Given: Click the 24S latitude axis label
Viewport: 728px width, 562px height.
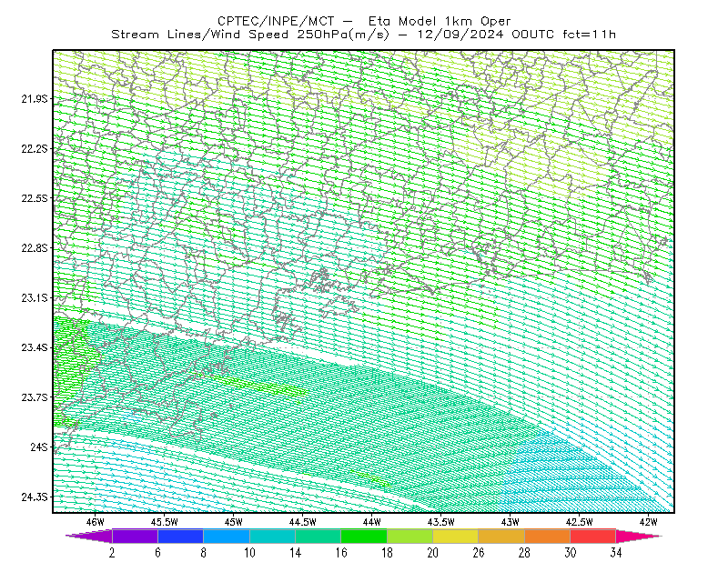Looking at the screenshot, I should point(39,447).
